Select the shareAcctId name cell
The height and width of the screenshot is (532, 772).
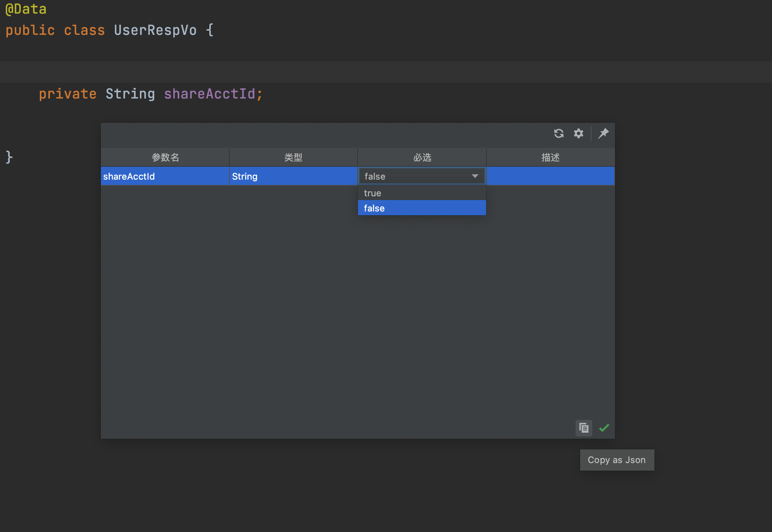(x=165, y=176)
